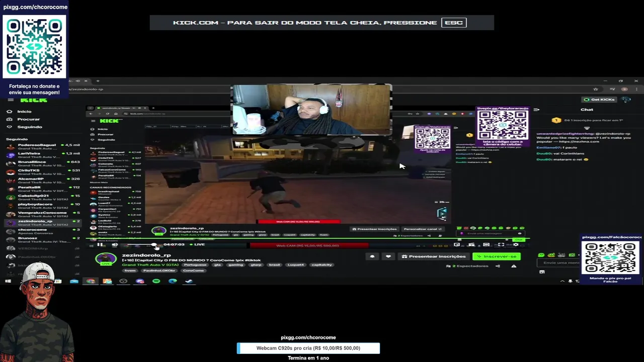Viewport: 644px width, 362px height.
Task: Jump to LIVE indicator in player
Action: [x=197, y=244]
